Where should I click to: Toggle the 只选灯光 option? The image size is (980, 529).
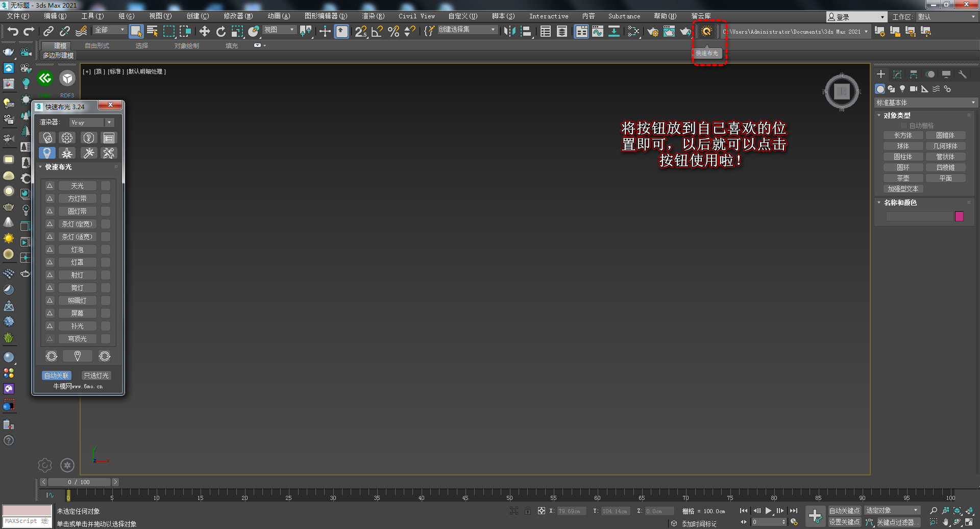coord(96,375)
